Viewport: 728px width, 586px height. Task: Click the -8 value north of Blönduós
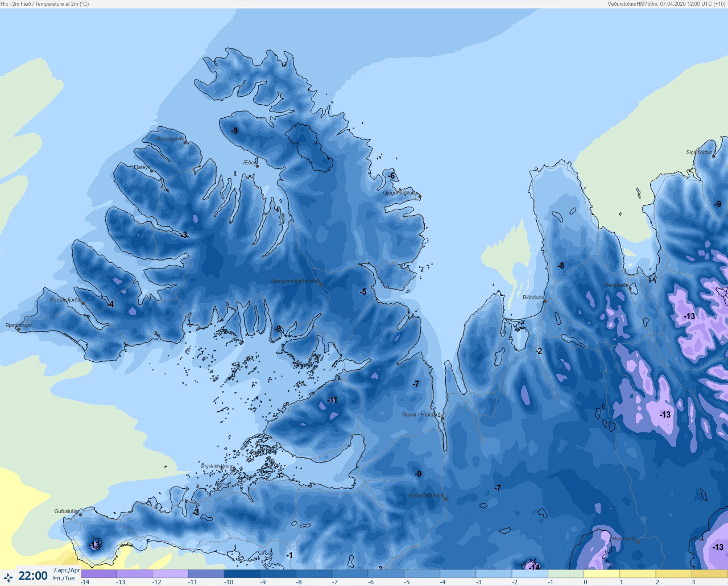(561, 266)
